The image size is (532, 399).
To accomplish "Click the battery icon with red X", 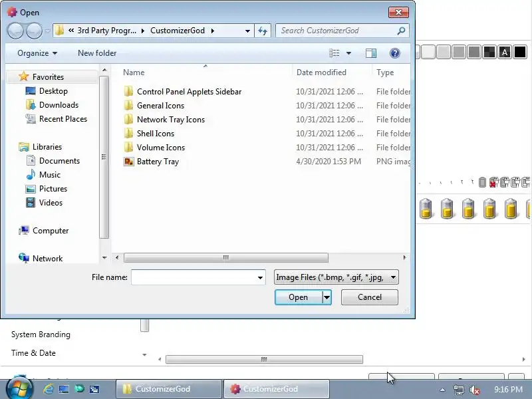I will (493, 182).
